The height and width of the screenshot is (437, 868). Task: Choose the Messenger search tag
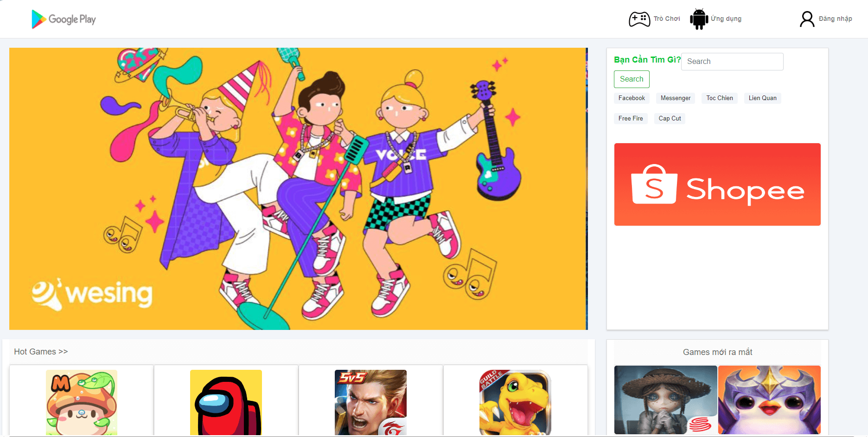(676, 98)
